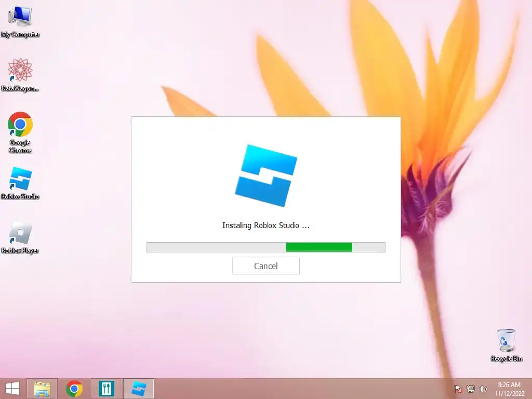
Task: Select the Roblox Player desktop shortcut
Action: (20, 237)
